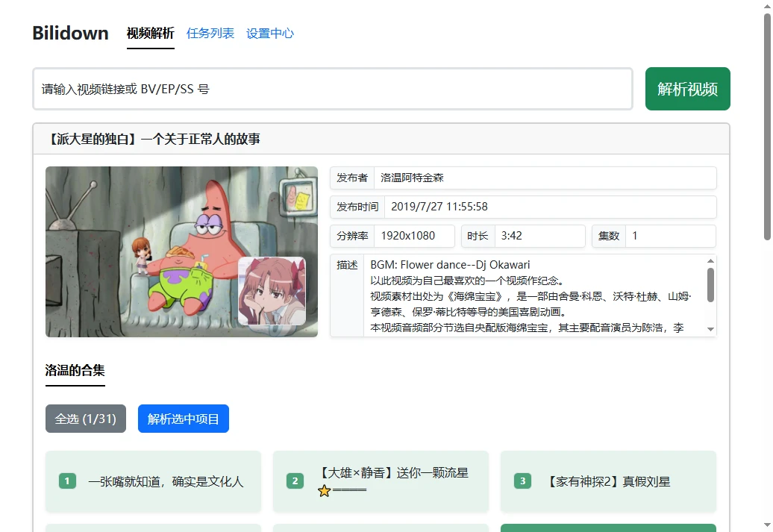
Task: Click the number 2 badge icon
Action: [295, 481]
